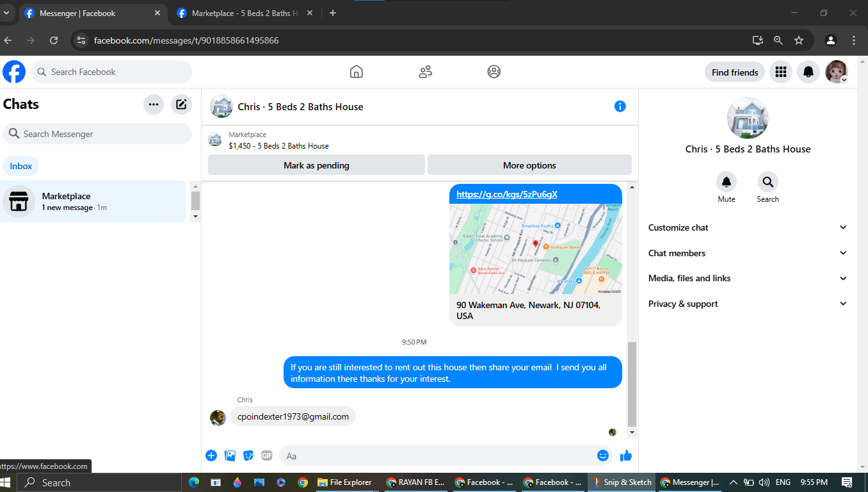The height and width of the screenshot is (492, 868).
Task: Choose a sticker from the sticker icon
Action: click(248, 455)
